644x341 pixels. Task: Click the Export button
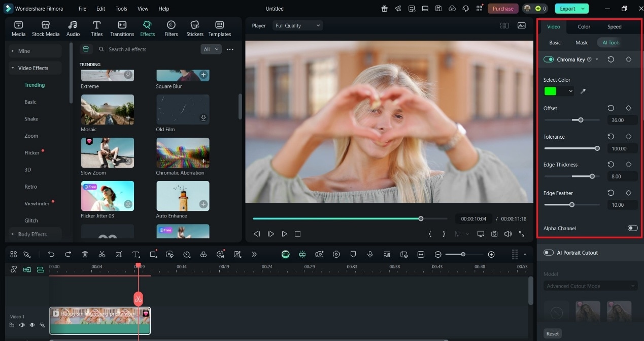pos(572,9)
